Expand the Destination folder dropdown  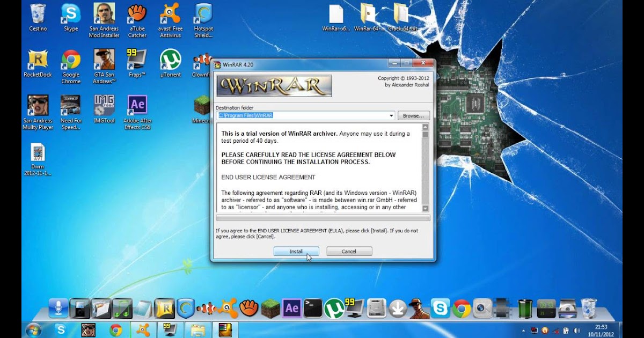[391, 115]
